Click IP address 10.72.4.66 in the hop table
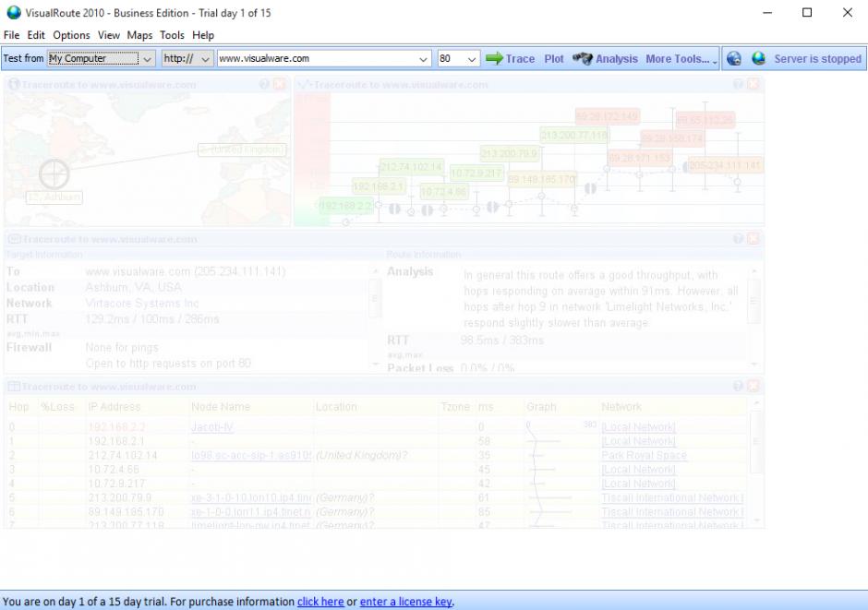 pyautogui.click(x=114, y=469)
